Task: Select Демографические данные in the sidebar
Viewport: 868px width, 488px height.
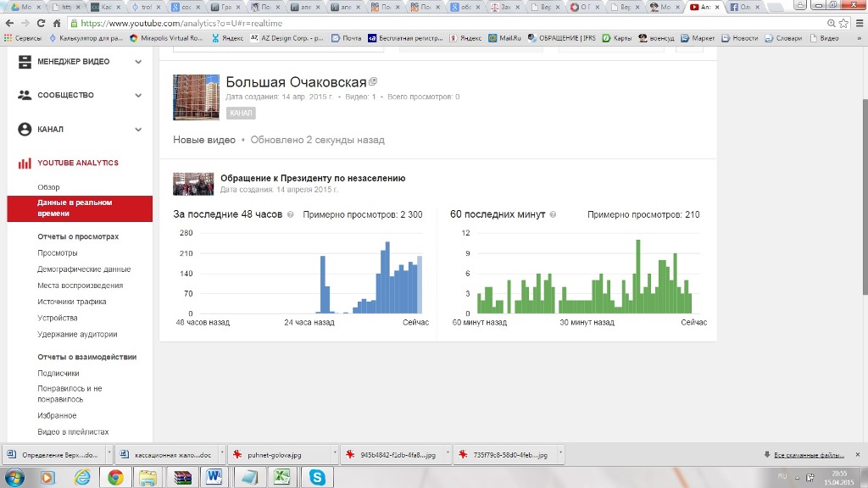Action: click(x=84, y=269)
